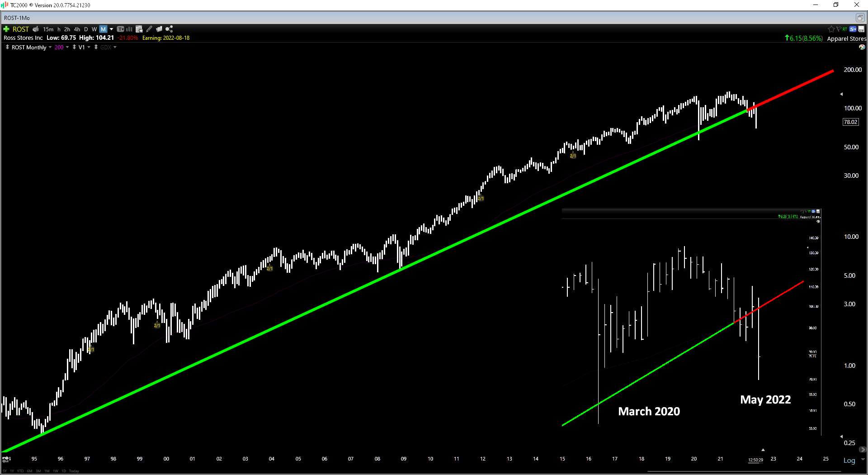Switch to the Weekly W timeframe
Image resolution: width=868 pixels, height=475 pixels.
[x=94, y=29]
